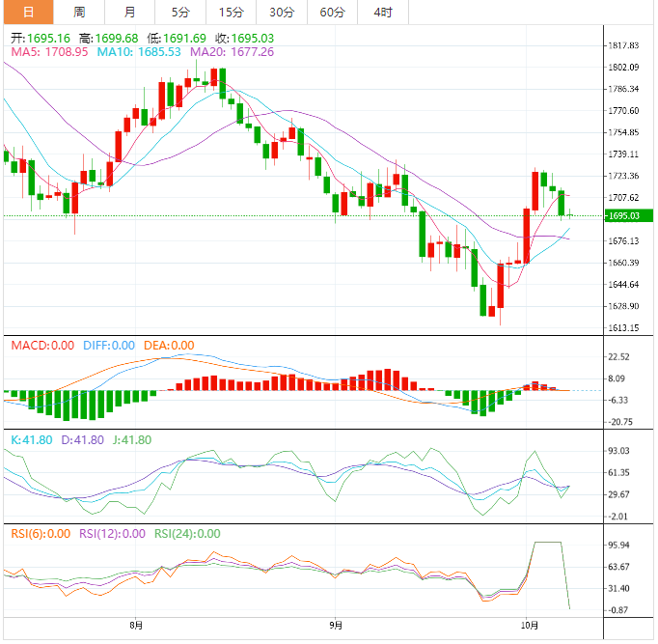Switch to the 日 daily chart tab

pyautogui.click(x=27, y=12)
